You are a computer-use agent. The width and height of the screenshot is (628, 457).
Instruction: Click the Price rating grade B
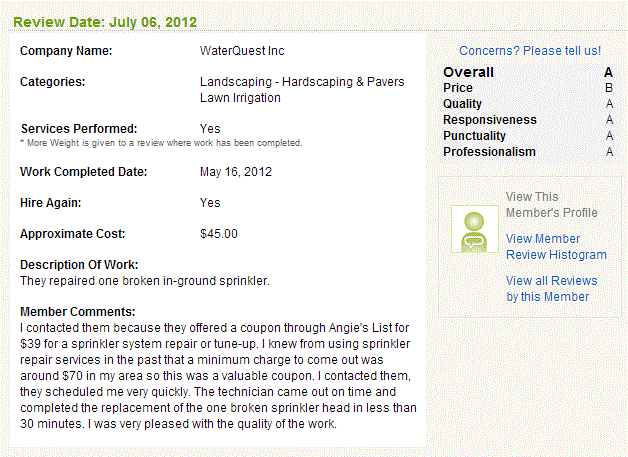click(609, 88)
